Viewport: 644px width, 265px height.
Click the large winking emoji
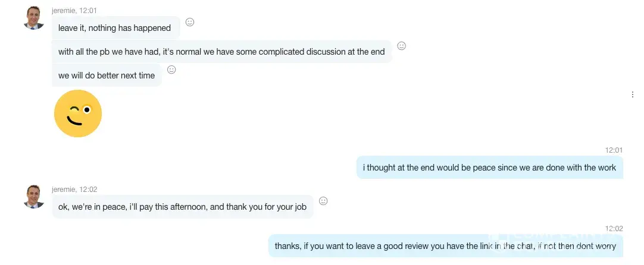(x=78, y=113)
